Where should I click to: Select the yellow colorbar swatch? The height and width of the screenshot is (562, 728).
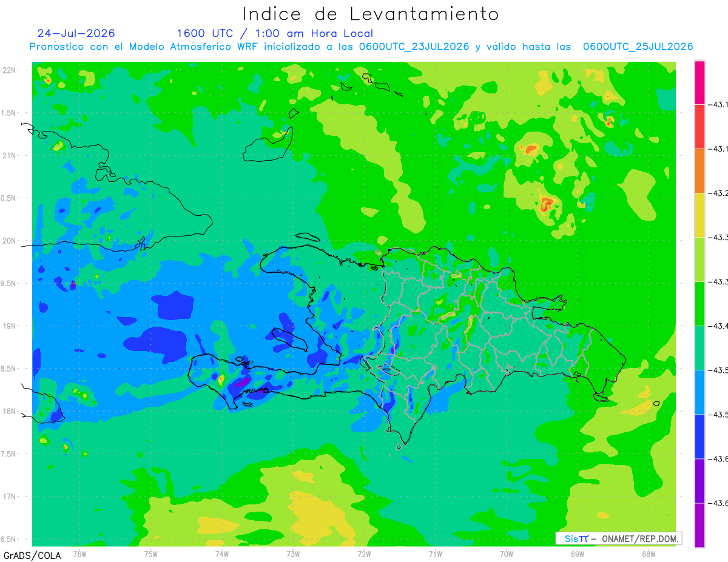coord(699,215)
